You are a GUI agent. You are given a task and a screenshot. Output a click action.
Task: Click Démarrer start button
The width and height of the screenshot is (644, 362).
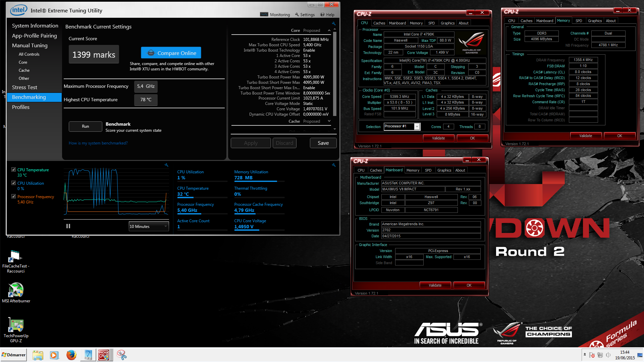tap(13, 355)
